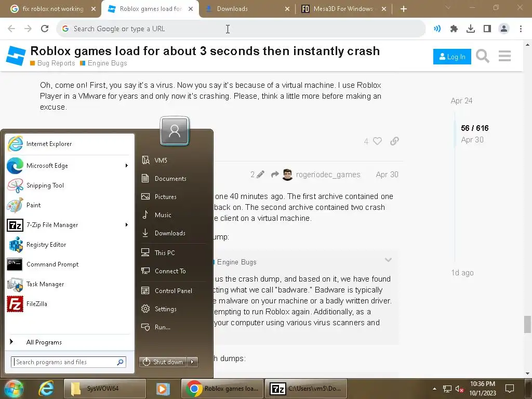Open Registry Editor

pos(70,245)
